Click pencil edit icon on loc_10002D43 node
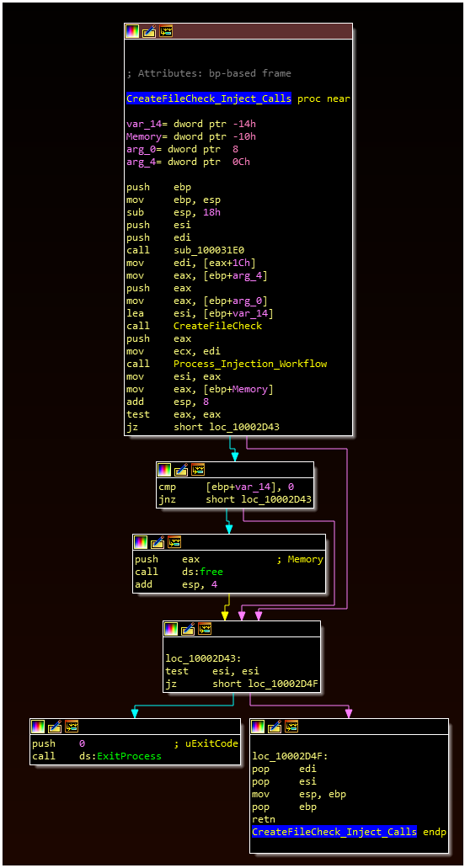The height and width of the screenshot is (868, 465). [188, 629]
